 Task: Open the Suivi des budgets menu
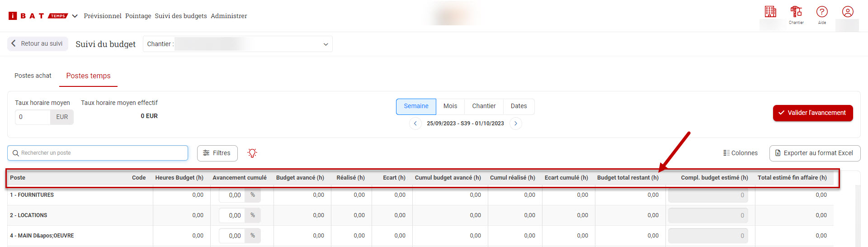click(x=181, y=16)
